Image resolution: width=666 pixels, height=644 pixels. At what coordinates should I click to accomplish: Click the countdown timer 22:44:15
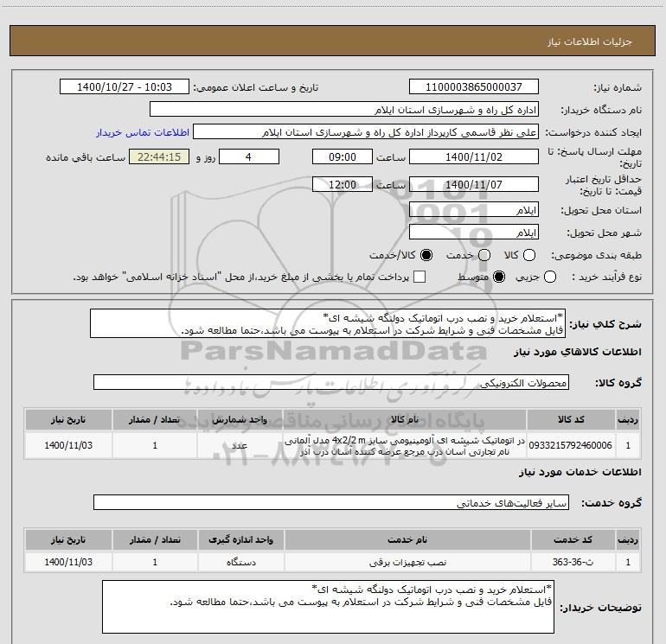click(159, 156)
